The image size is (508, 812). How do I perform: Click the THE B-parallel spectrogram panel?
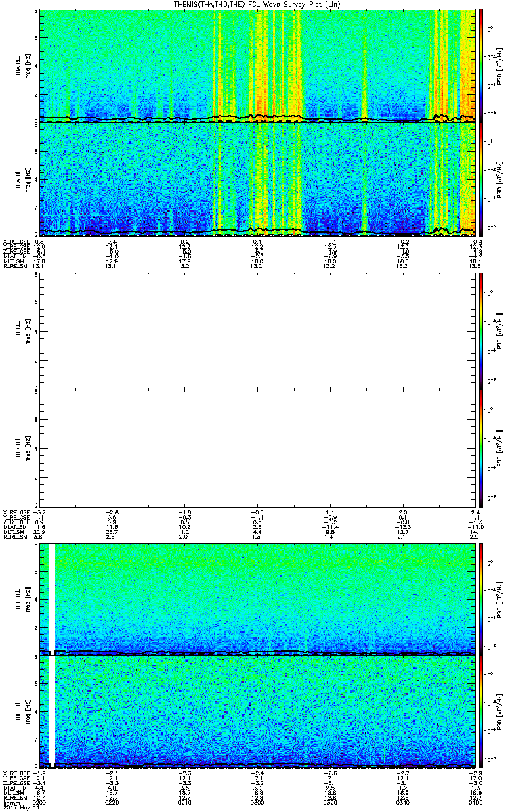[258, 711]
